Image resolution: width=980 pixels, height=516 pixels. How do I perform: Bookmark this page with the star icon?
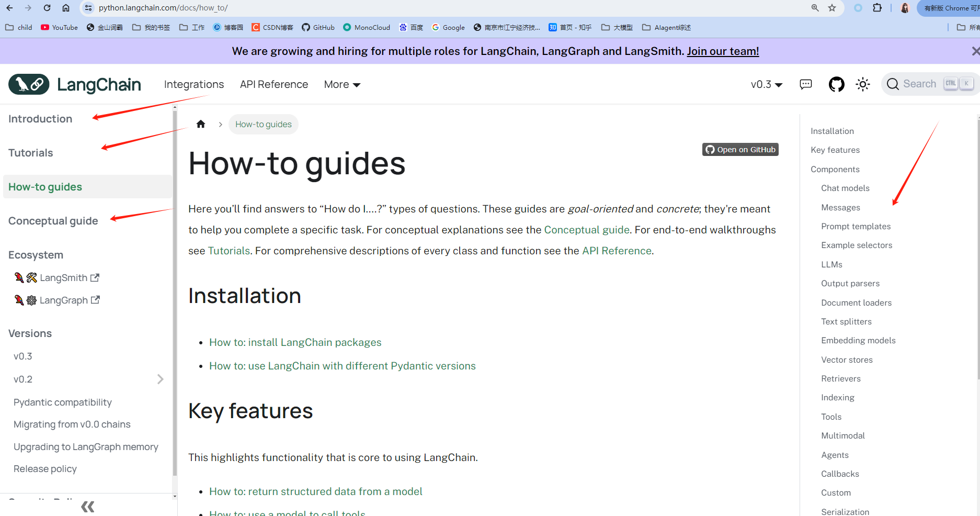pos(832,8)
